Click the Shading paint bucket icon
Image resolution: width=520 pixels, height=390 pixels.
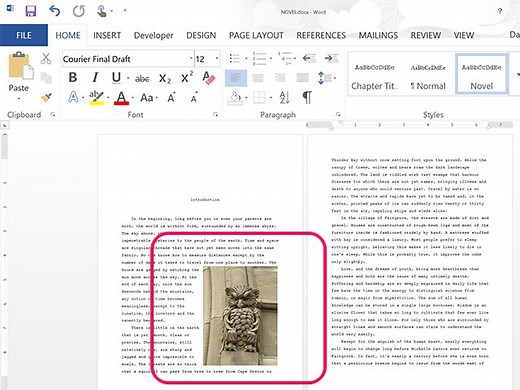(235, 98)
